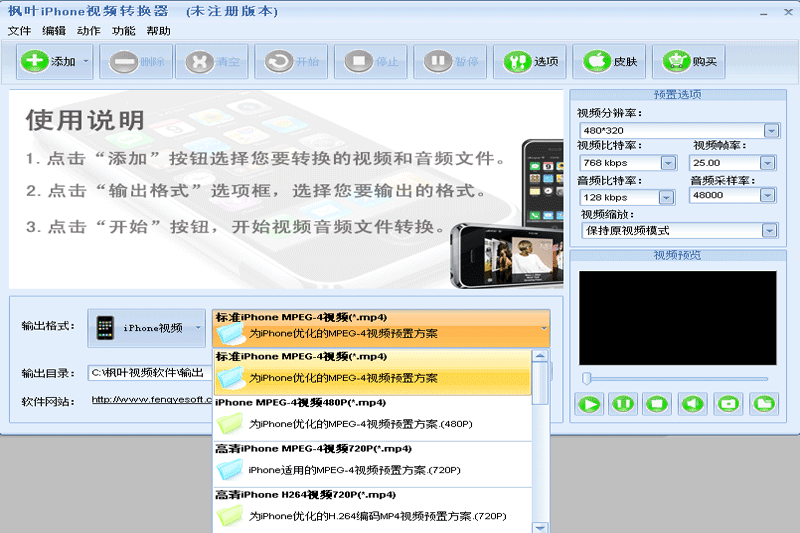
Task: Select 高清iPhone MPEG-4视频720P(*.mp4) preset
Action: [x=372, y=464]
